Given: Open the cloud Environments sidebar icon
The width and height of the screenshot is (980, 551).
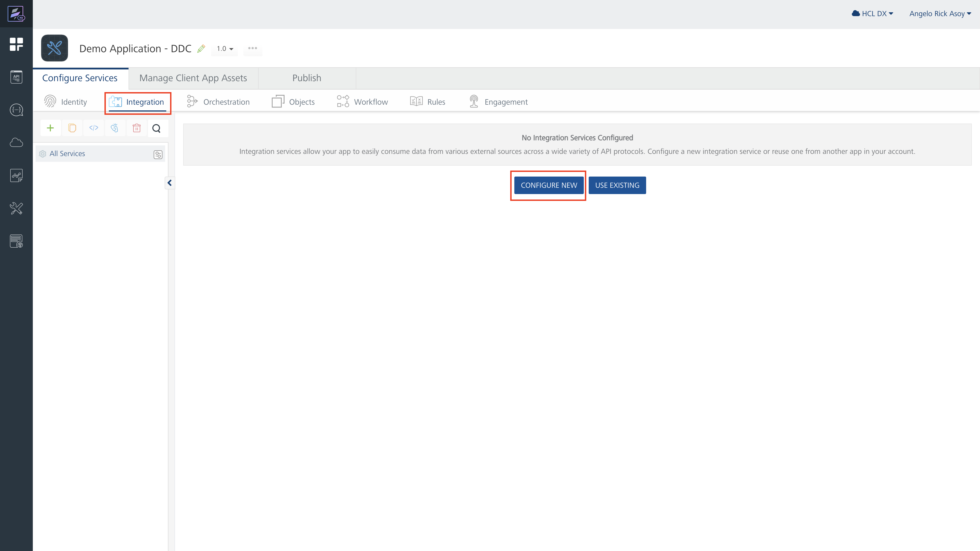Looking at the screenshot, I should pos(16,143).
